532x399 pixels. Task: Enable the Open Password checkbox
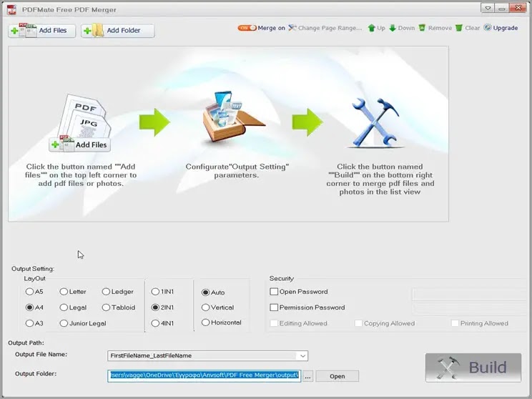[274, 292]
